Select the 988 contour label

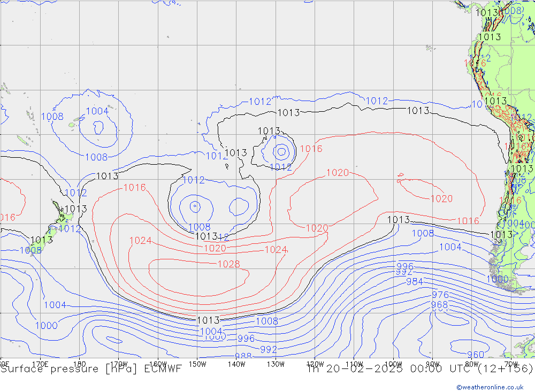243,356
